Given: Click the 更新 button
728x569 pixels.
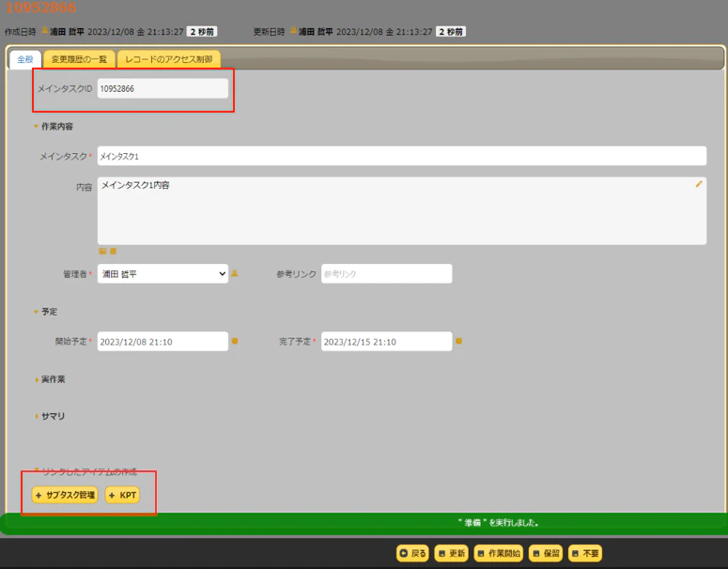Looking at the screenshot, I should 451,553.
